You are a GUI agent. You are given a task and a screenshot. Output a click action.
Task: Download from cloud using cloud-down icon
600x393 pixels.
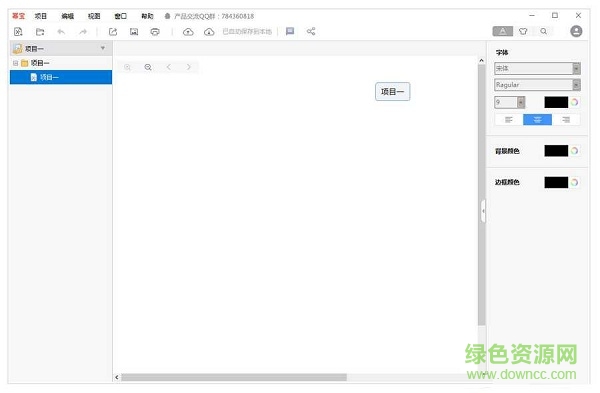(209, 32)
